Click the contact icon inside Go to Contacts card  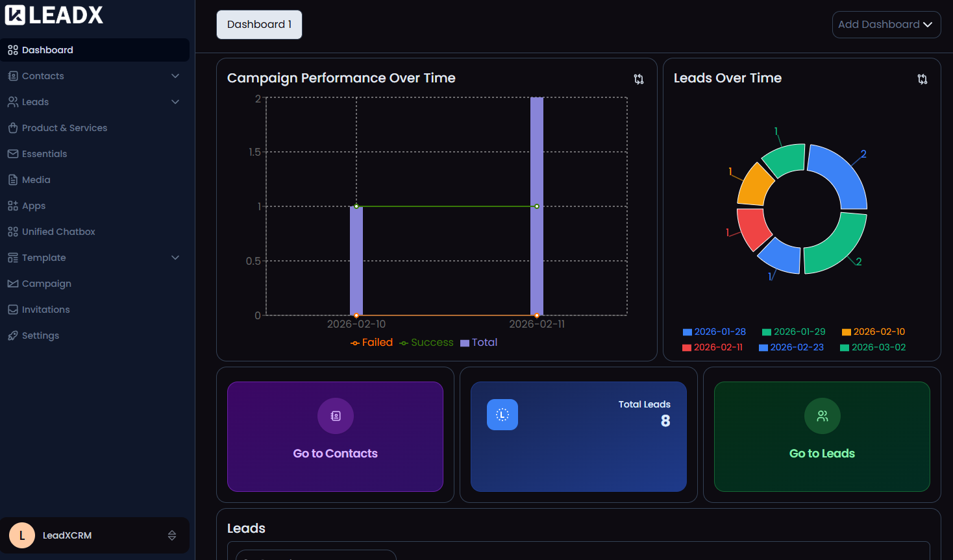click(335, 415)
